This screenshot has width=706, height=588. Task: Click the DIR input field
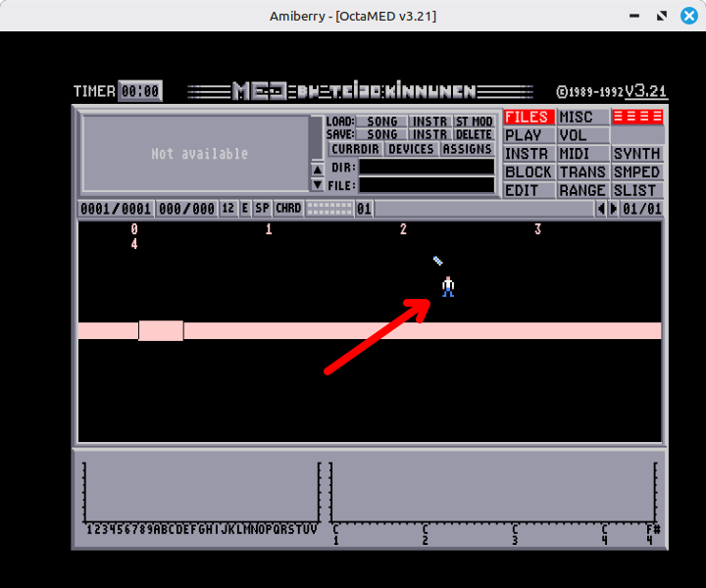[x=427, y=167]
